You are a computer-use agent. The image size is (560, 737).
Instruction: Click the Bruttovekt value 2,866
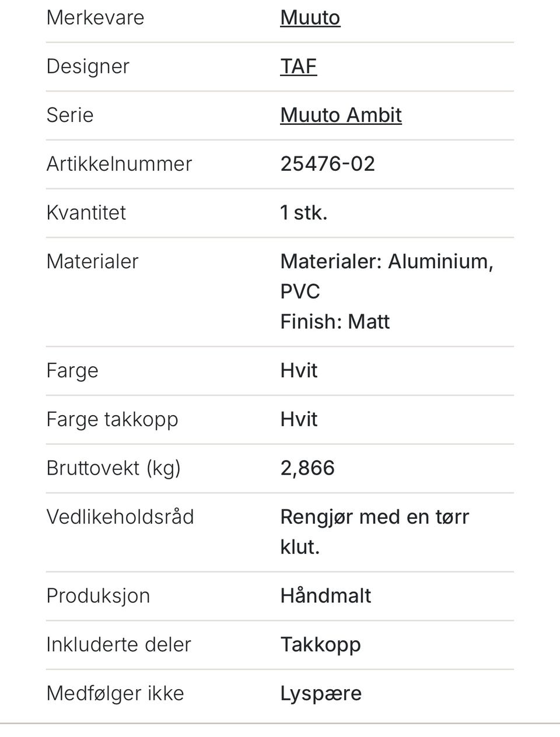coord(307,468)
